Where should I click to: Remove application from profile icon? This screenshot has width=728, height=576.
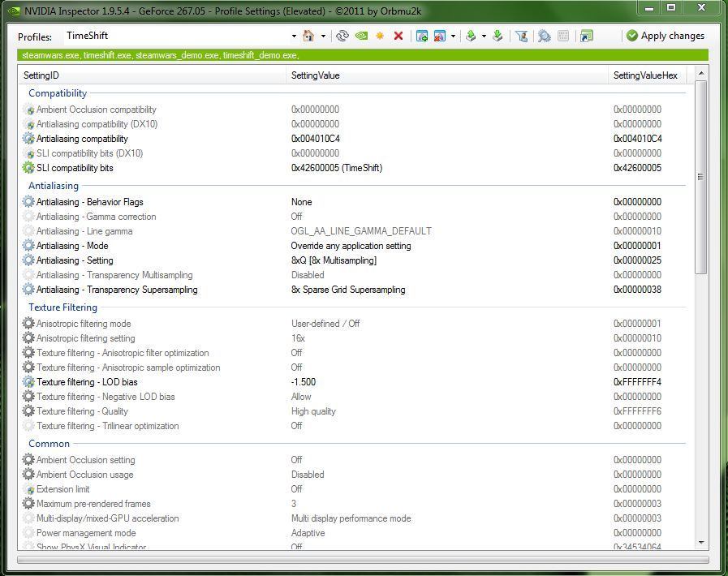pos(439,36)
